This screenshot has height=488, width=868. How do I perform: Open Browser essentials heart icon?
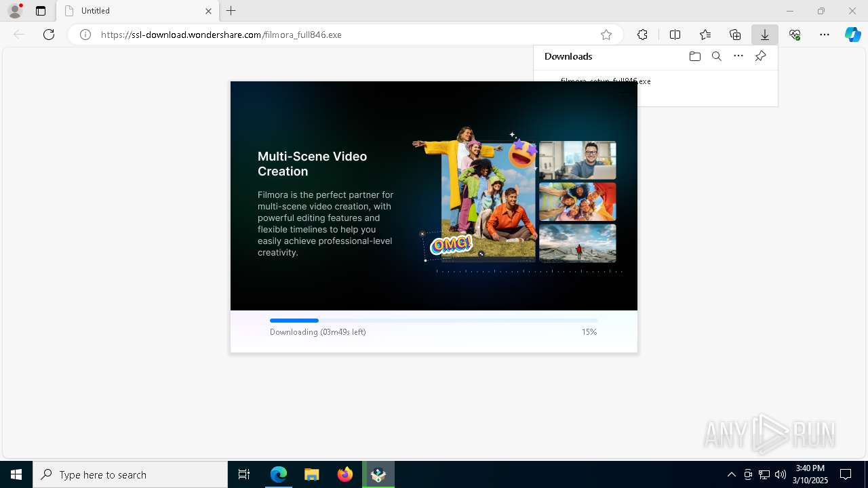tap(795, 35)
